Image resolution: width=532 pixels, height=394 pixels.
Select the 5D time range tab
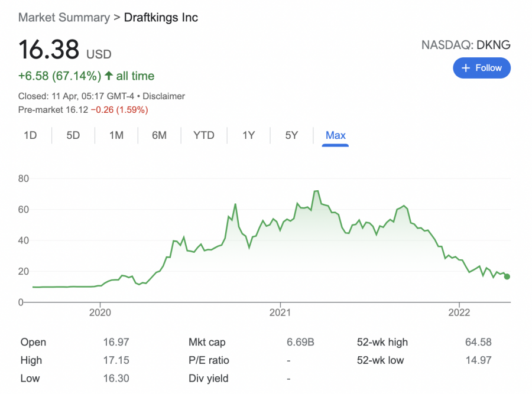click(x=73, y=135)
